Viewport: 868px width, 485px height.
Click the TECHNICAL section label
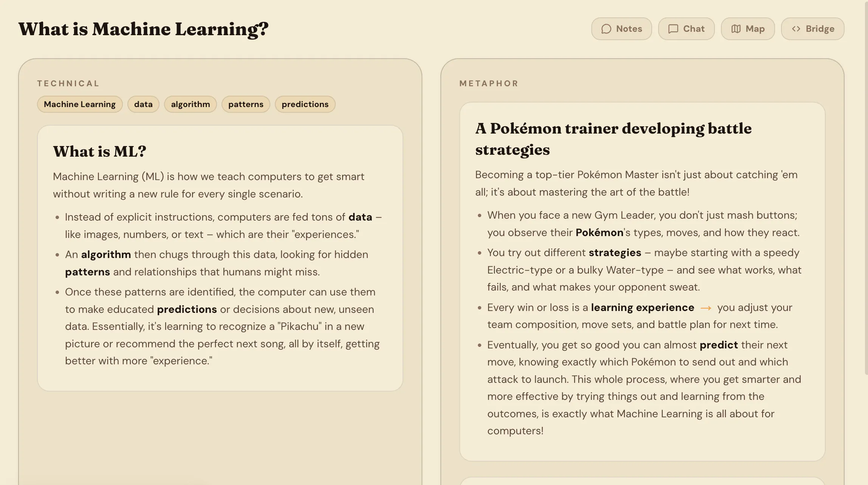click(x=68, y=83)
